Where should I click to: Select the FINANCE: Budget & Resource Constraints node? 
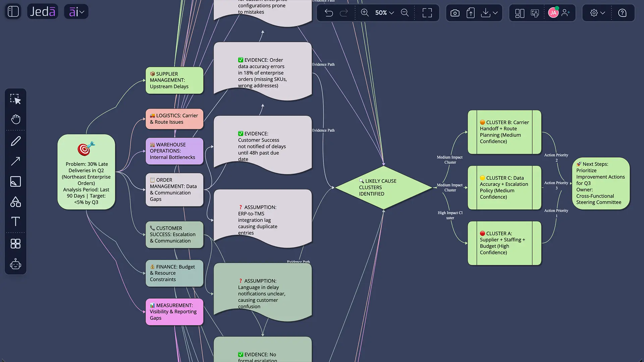click(x=174, y=273)
